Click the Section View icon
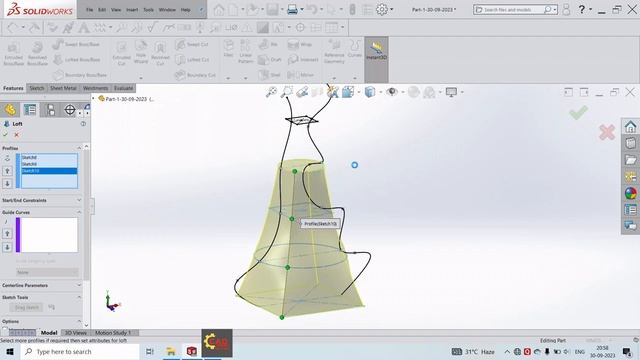This screenshot has height=360, width=640. (x=317, y=92)
